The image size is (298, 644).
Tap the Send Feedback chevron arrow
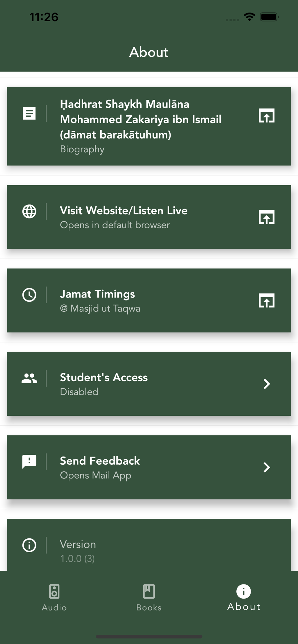[x=266, y=467]
